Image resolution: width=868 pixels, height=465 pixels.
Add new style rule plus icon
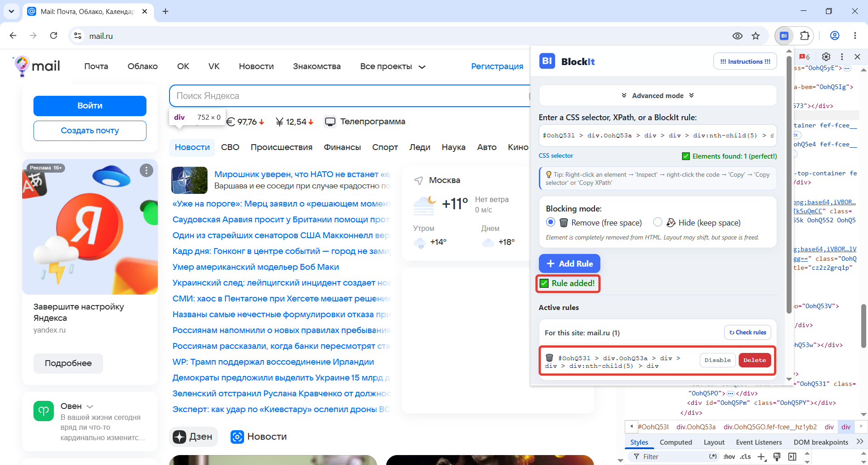[x=762, y=457]
